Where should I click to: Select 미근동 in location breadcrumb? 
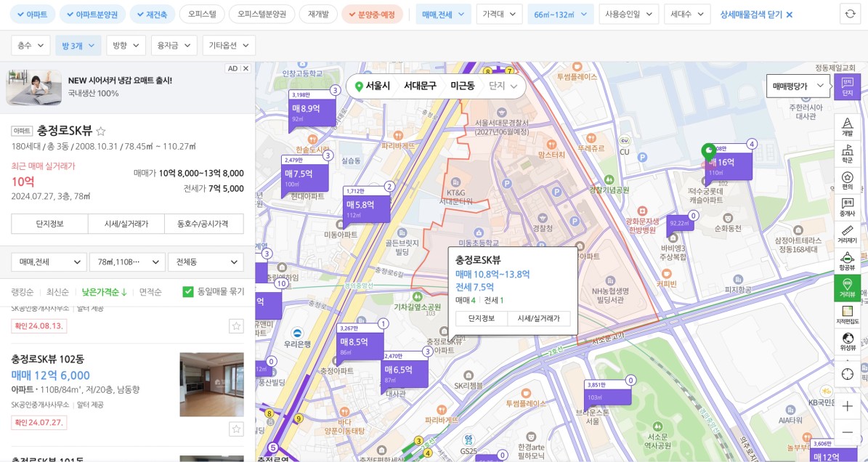(x=462, y=86)
